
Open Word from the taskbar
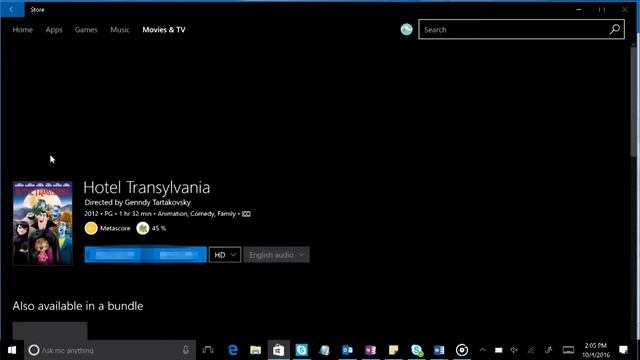439,350
